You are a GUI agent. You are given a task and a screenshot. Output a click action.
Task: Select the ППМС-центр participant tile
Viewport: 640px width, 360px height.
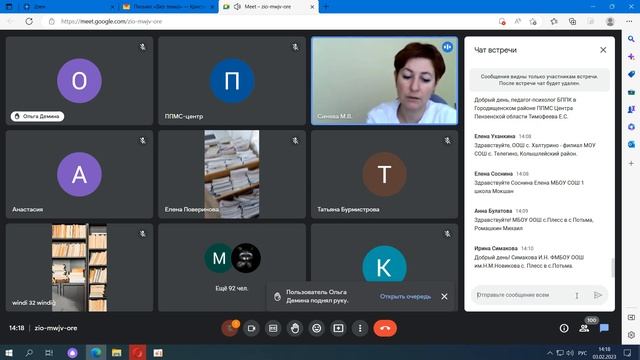(232, 81)
